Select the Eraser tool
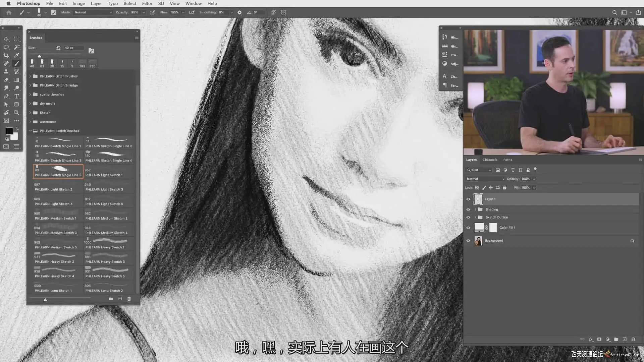The image size is (644, 362). click(x=6, y=80)
